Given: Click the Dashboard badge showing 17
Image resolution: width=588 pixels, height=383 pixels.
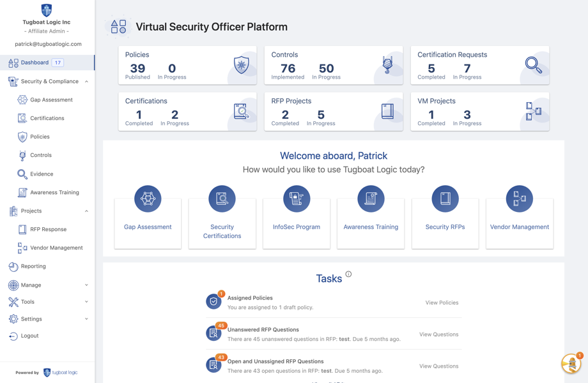Looking at the screenshot, I should (x=58, y=63).
